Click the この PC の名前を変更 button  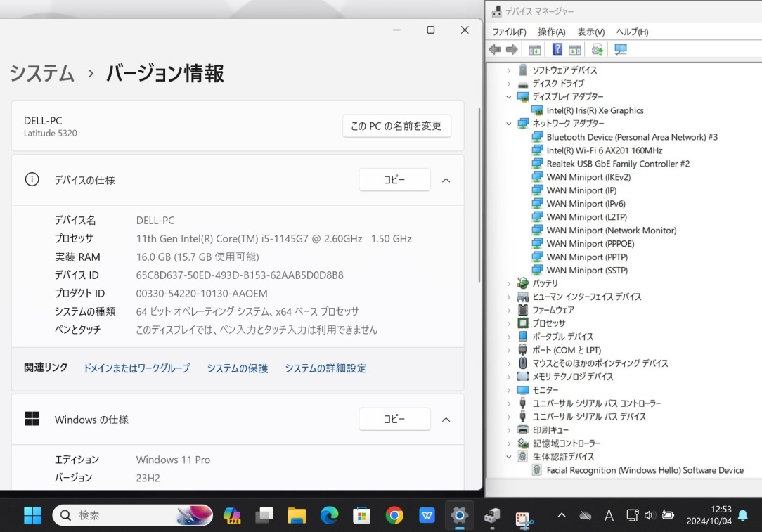[x=396, y=126]
